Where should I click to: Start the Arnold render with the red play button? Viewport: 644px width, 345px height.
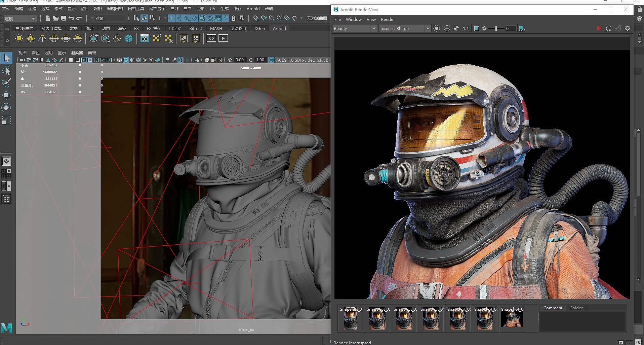(x=599, y=29)
